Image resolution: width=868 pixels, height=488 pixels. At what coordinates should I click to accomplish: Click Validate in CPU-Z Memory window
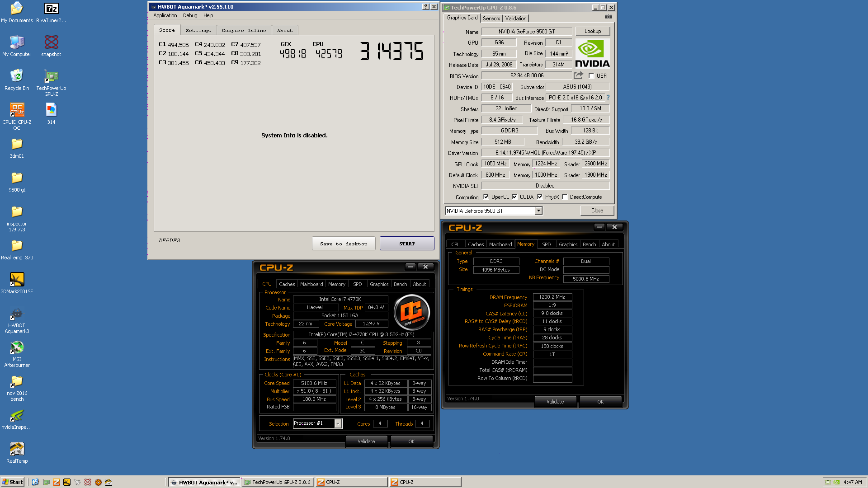click(555, 402)
